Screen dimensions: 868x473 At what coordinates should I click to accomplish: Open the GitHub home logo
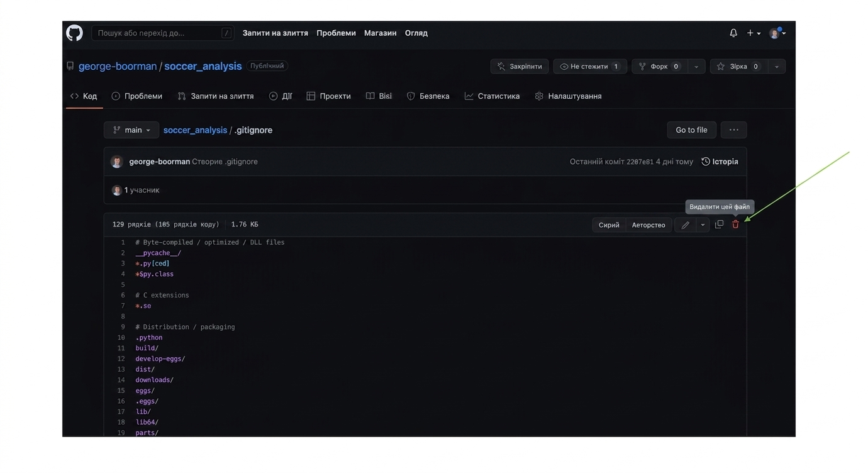pos(74,33)
